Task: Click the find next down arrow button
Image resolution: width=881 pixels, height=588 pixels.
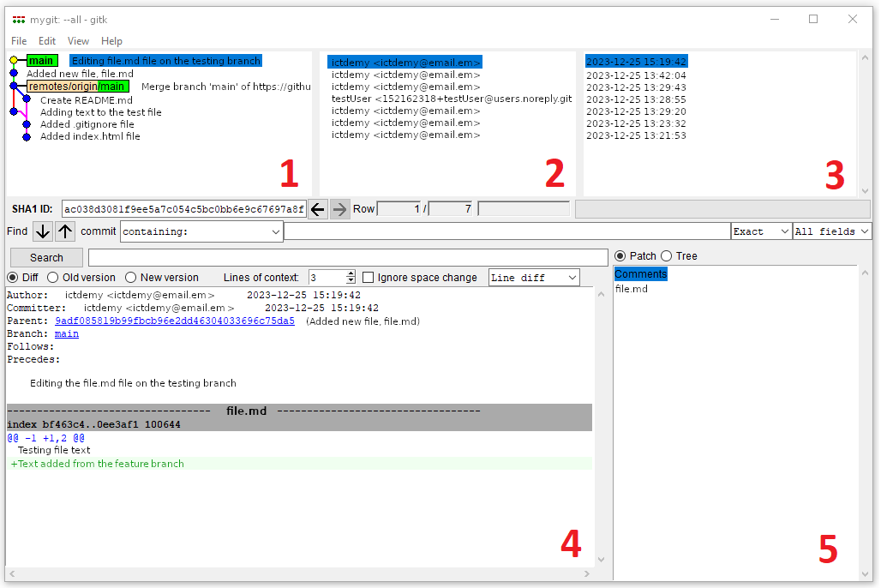Action: tap(43, 231)
